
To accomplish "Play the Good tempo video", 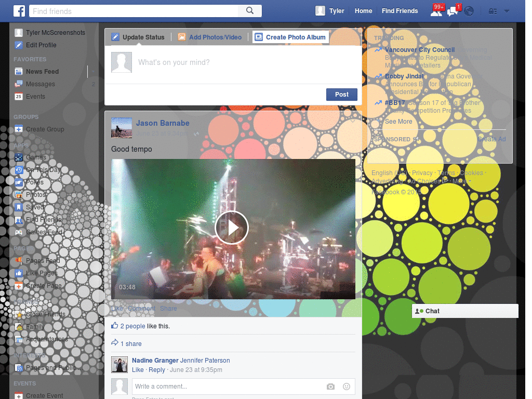I will point(232,228).
